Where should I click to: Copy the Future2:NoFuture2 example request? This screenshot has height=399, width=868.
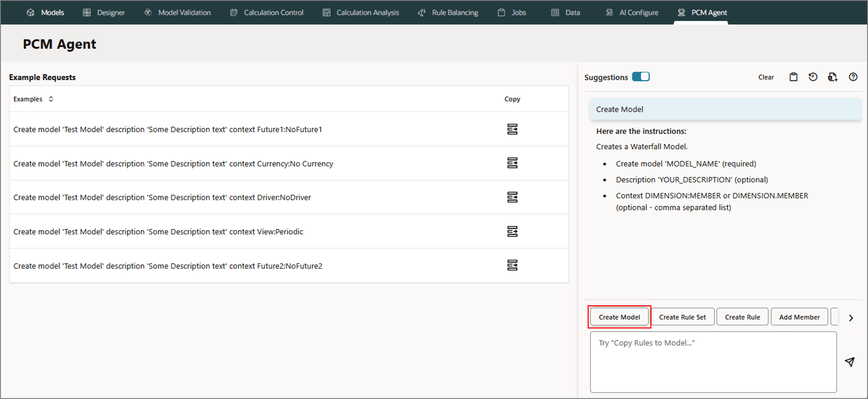pos(512,265)
